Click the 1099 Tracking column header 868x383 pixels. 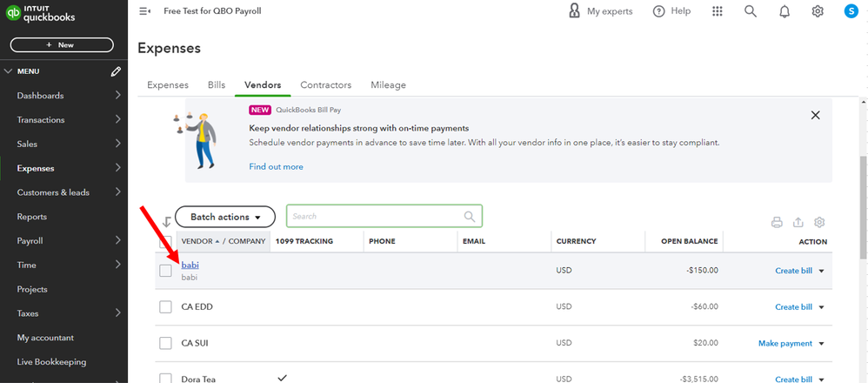pyautogui.click(x=304, y=242)
